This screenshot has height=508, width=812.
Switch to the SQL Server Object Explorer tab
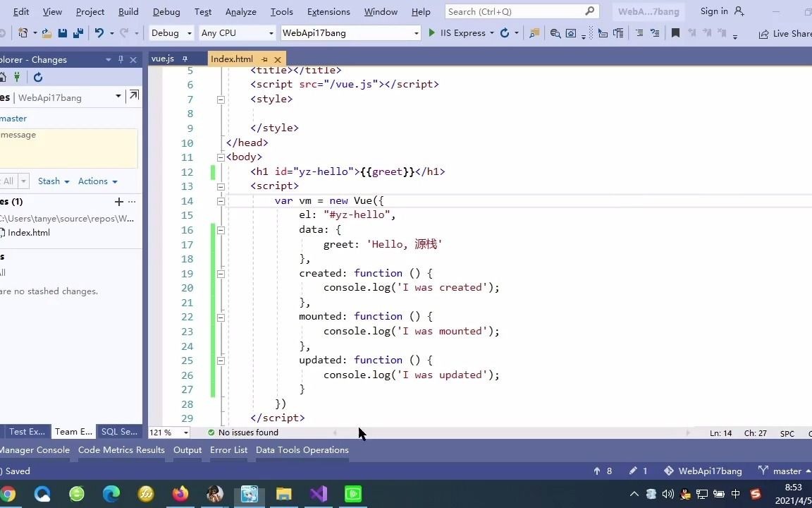point(118,431)
